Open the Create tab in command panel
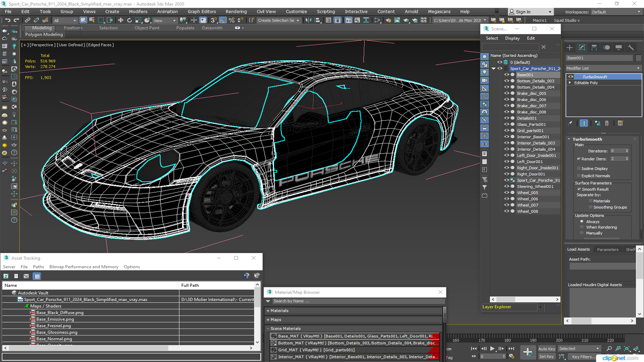 570,48
